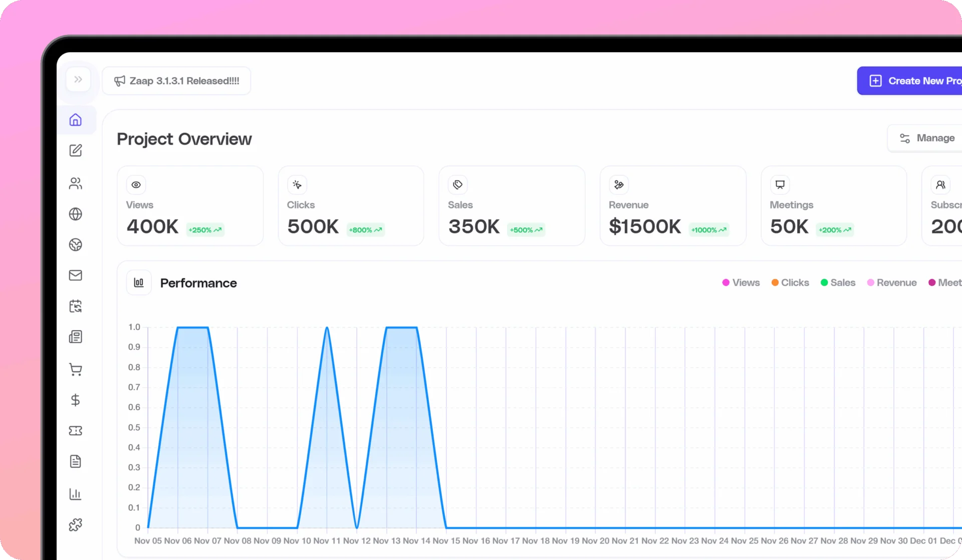962x560 pixels.
Task: Open Zaap 3.1.3.1 Released announcement
Action: tap(177, 81)
